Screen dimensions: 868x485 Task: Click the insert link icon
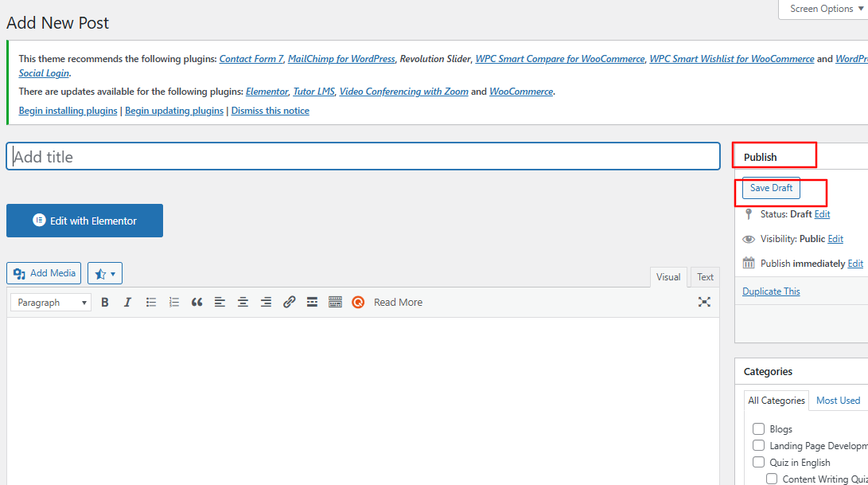(x=290, y=303)
